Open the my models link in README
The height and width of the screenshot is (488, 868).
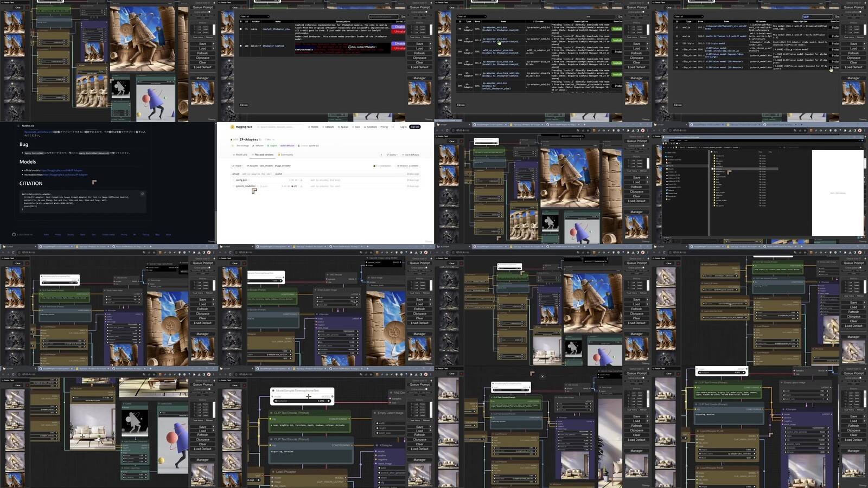(64, 175)
